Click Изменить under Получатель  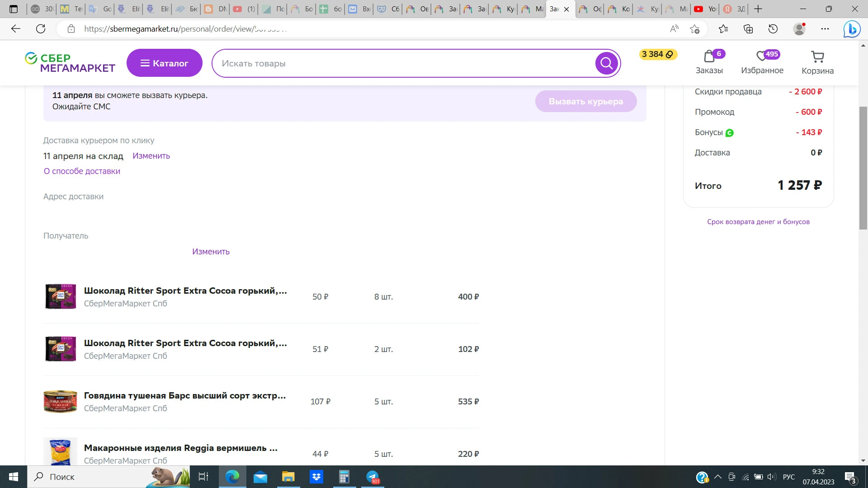coord(211,252)
